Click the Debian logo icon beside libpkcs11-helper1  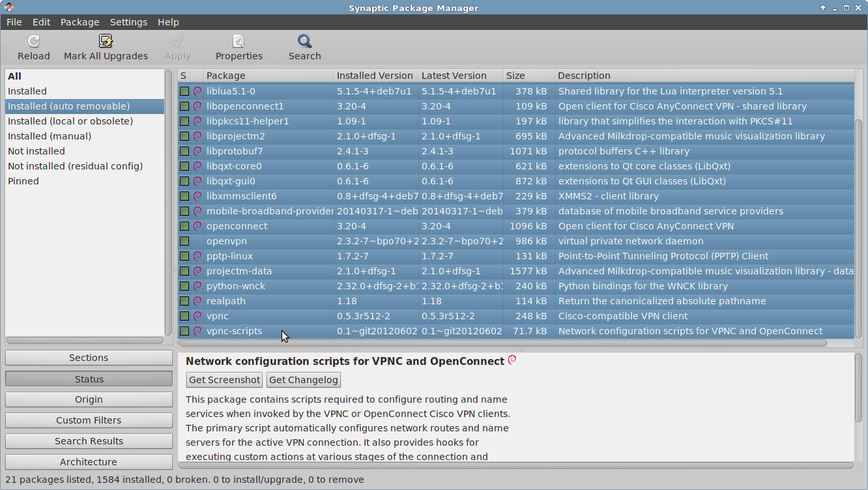pos(197,121)
